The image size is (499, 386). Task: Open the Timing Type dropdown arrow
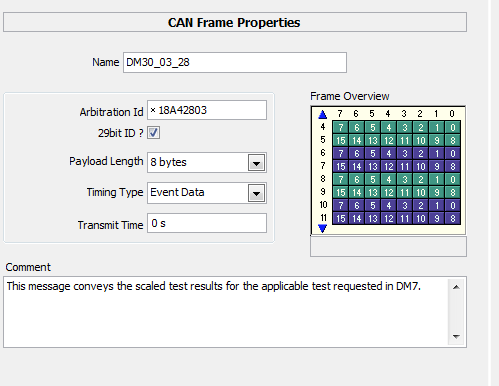pos(256,193)
